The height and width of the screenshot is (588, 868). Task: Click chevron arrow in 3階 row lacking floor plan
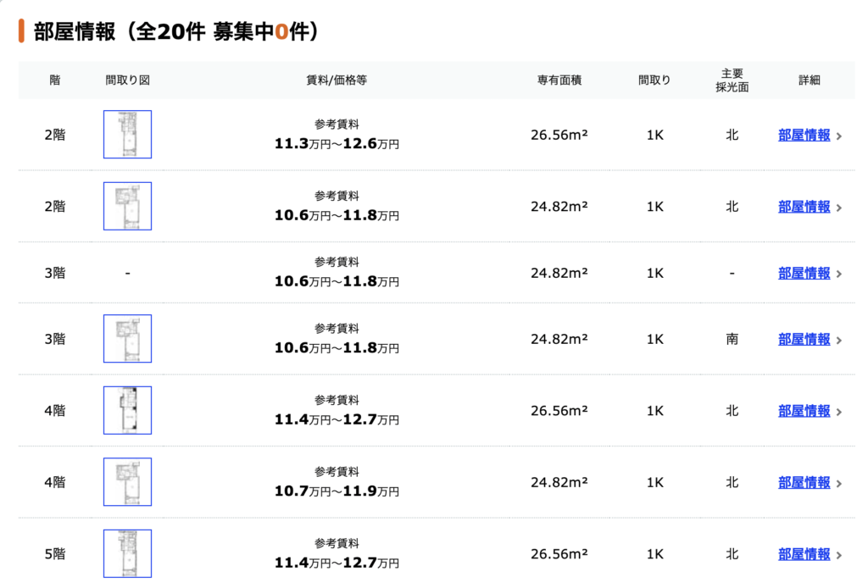[839, 274]
